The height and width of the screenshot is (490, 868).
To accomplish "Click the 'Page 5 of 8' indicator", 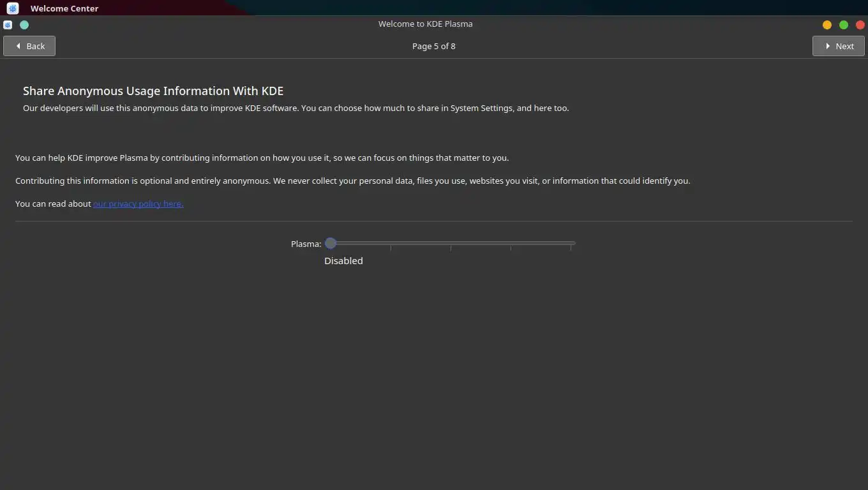I will coord(434,46).
